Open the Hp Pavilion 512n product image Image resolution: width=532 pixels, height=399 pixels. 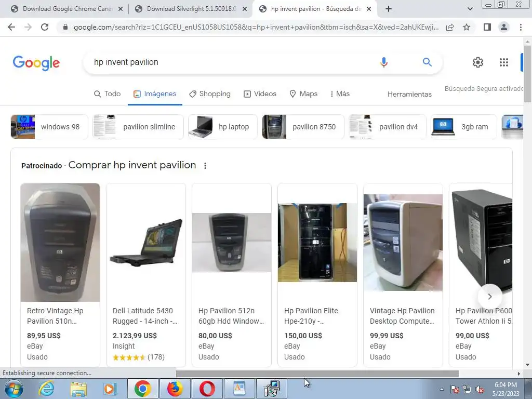[232, 242]
